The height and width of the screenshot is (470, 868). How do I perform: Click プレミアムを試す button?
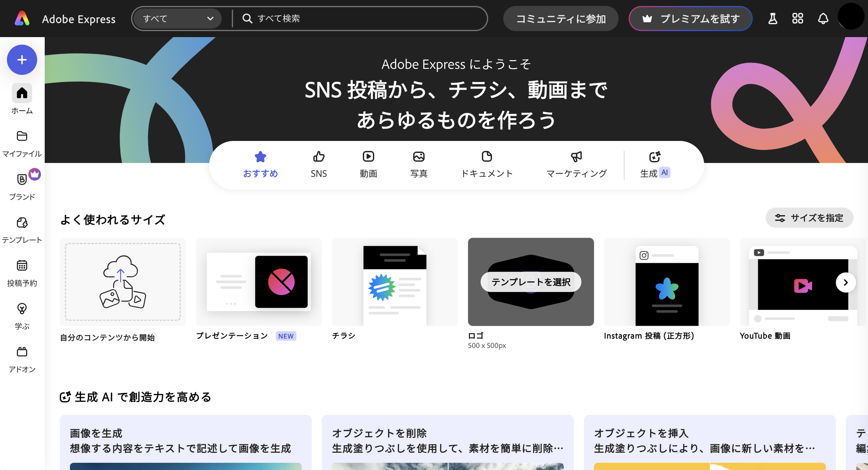point(690,18)
